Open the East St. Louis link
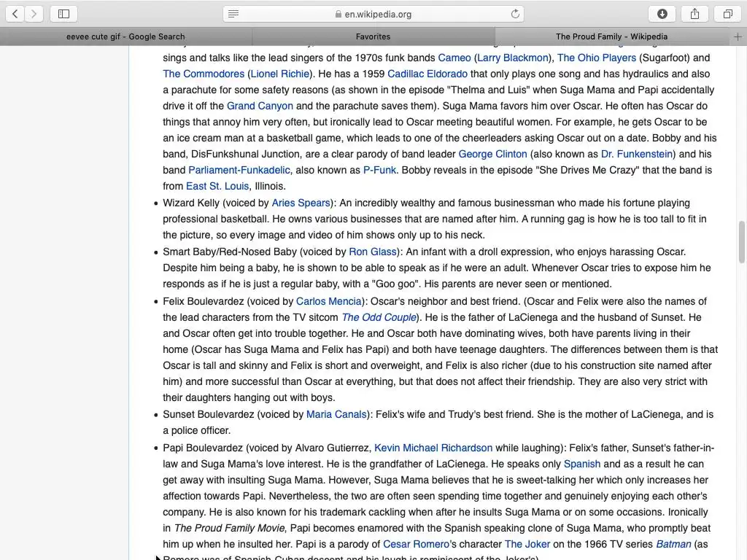Screen dimensions: 747x560 pos(217,186)
